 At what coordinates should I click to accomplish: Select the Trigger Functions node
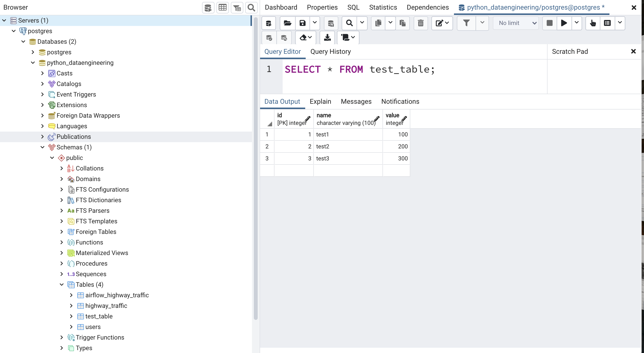click(x=100, y=337)
